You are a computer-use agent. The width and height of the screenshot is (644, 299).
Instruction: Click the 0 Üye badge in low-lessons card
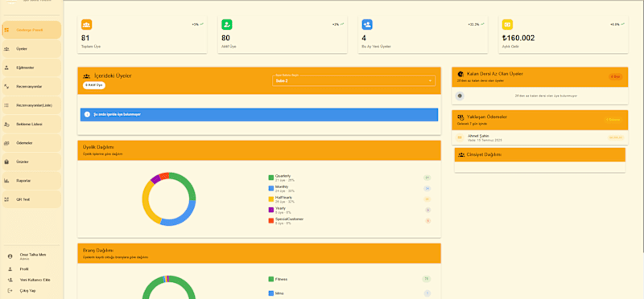(616, 76)
